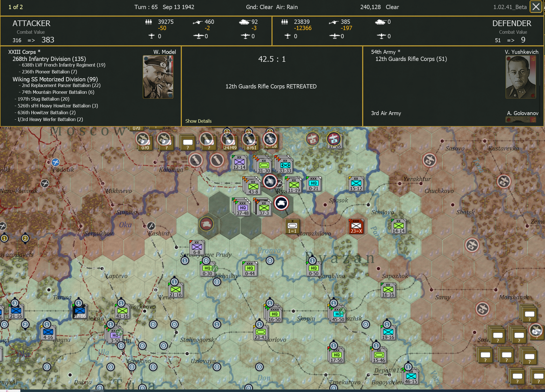Click the Show Details link
The image size is (545, 392).
[x=198, y=121]
